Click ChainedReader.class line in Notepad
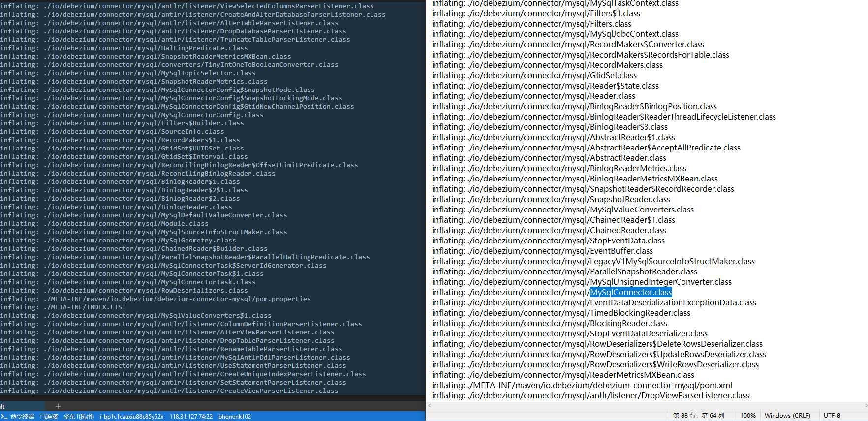Viewport: 868px width, 421px height. pyautogui.click(x=549, y=230)
